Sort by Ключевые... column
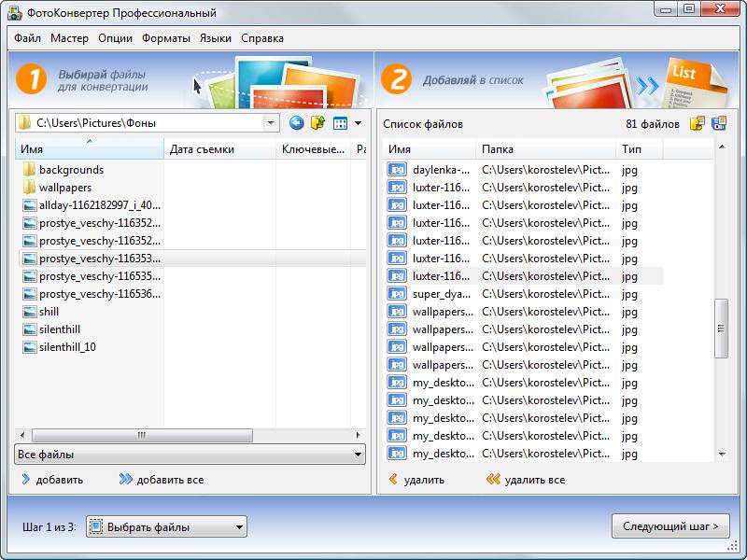 pos(313,149)
